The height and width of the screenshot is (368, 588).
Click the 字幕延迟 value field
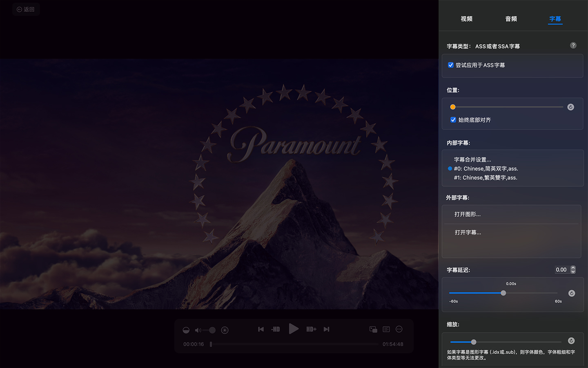561,270
